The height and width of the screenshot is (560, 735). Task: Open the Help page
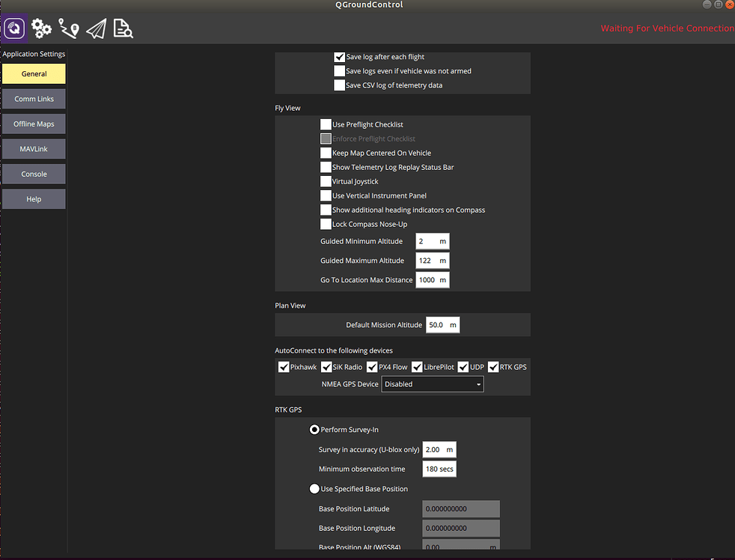click(x=34, y=198)
